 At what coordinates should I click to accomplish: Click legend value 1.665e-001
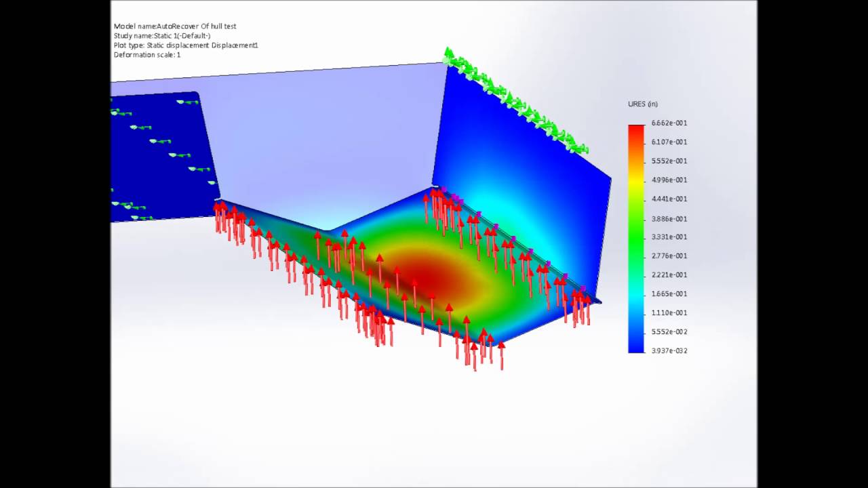click(x=669, y=294)
